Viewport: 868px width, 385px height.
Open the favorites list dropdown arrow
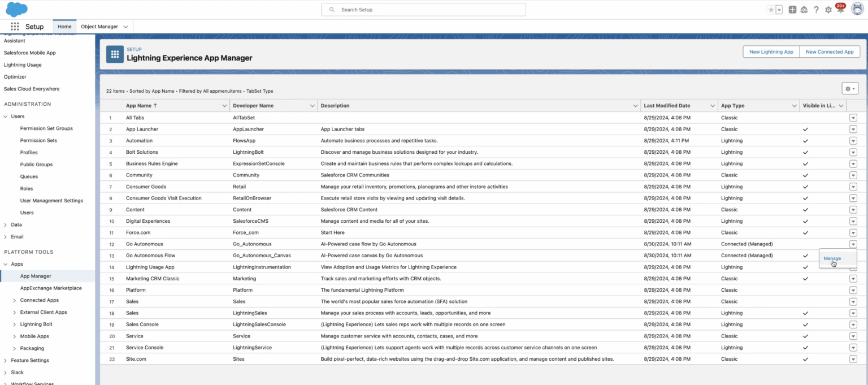[x=779, y=10]
